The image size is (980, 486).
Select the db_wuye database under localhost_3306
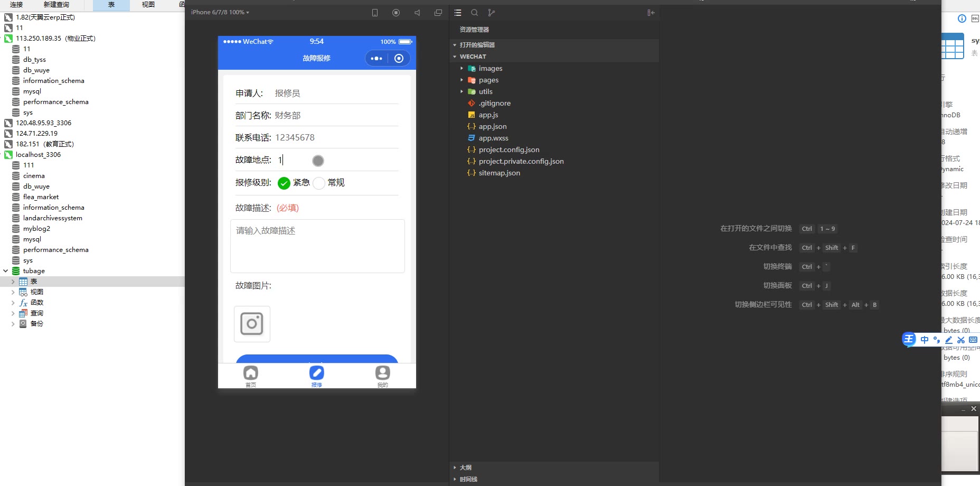36,186
